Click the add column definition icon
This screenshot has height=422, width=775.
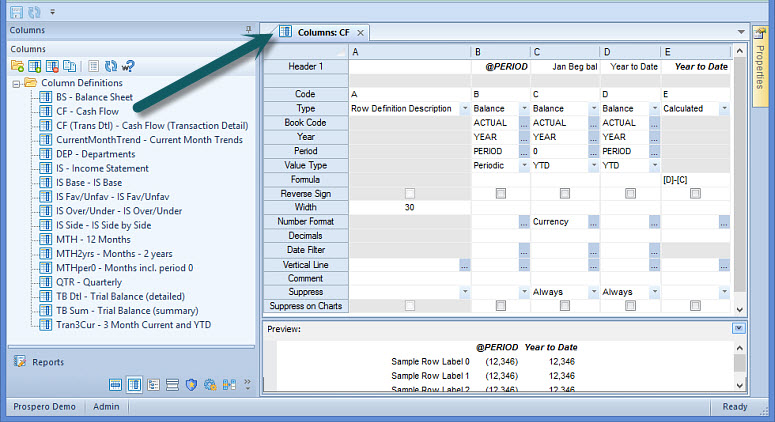click(34, 65)
